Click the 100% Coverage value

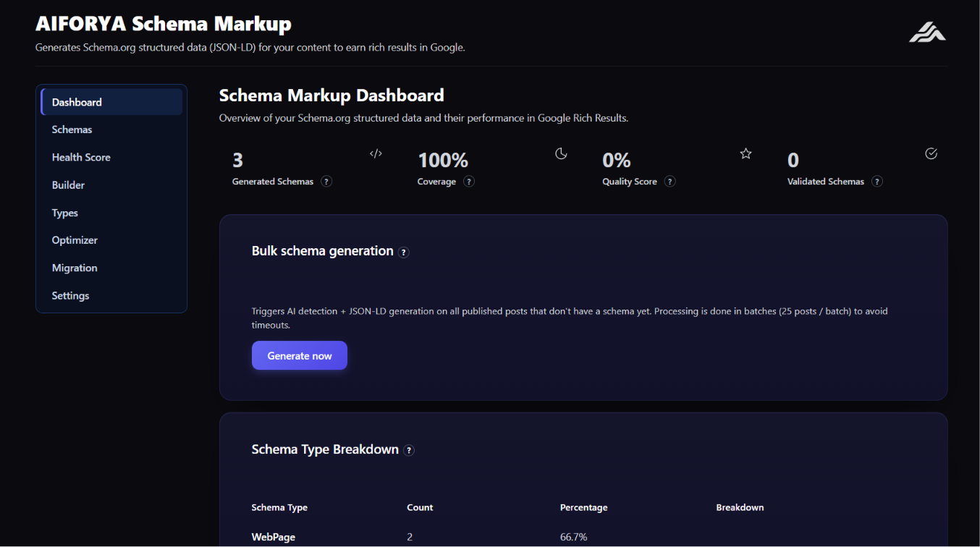click(x=443, y=160)
